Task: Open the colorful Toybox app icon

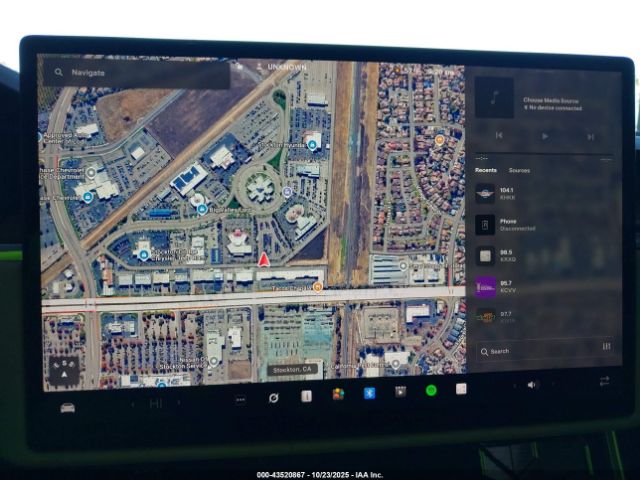Action: tap(338, 394)
